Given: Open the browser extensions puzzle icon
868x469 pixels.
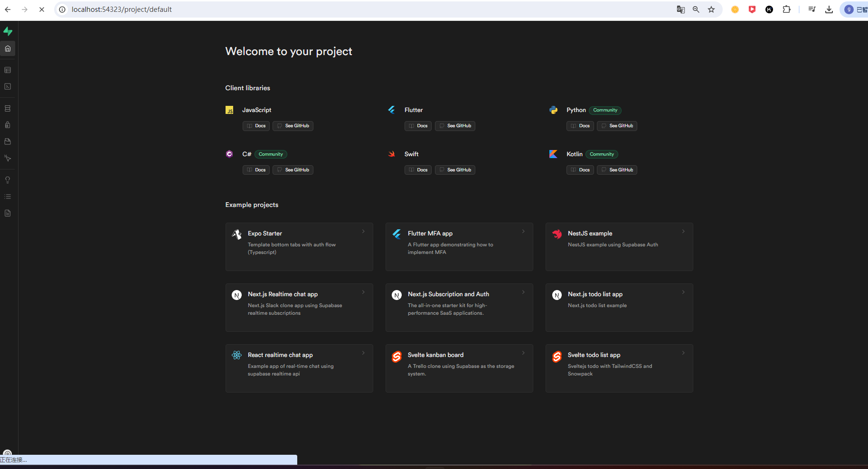Looking at the screenshot, I should (x=787, y=9).
